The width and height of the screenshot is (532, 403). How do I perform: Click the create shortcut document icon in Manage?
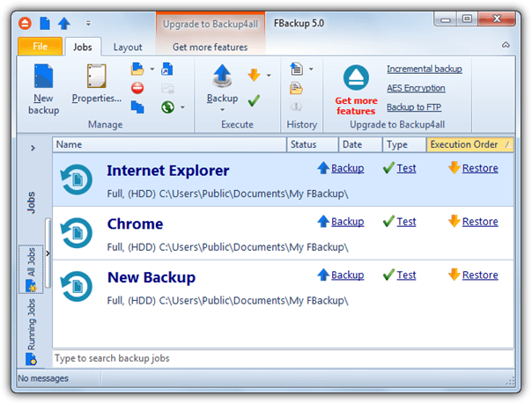[x=167, y=69]
